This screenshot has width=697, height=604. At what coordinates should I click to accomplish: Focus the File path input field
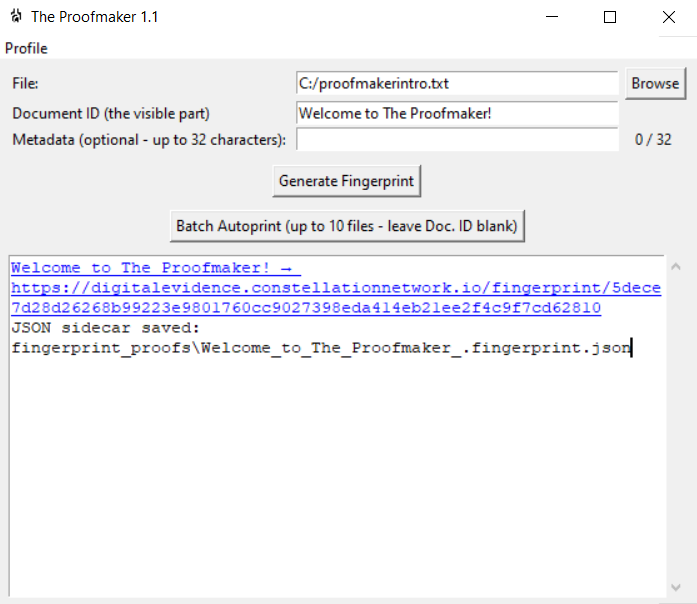pyautogui.click(x=457, y=83)
